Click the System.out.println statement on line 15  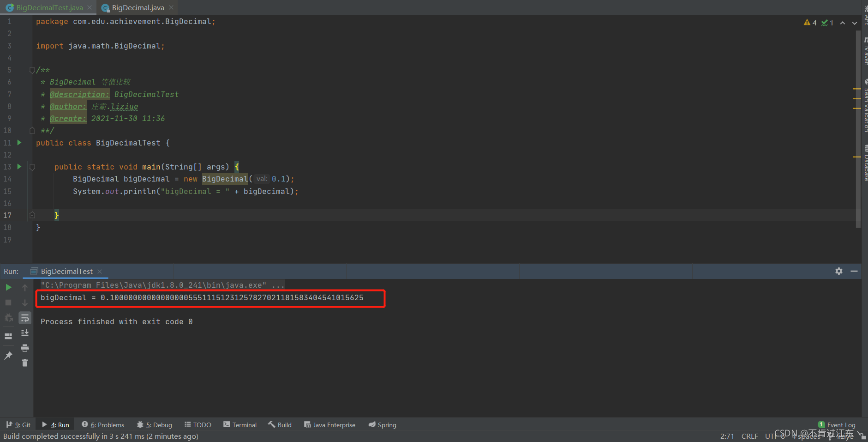click(x=186, y=191)
